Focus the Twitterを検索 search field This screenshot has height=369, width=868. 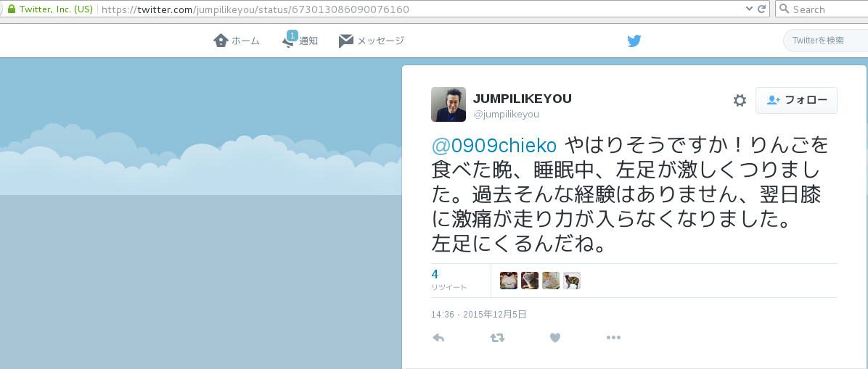click(x=825, y=41)
